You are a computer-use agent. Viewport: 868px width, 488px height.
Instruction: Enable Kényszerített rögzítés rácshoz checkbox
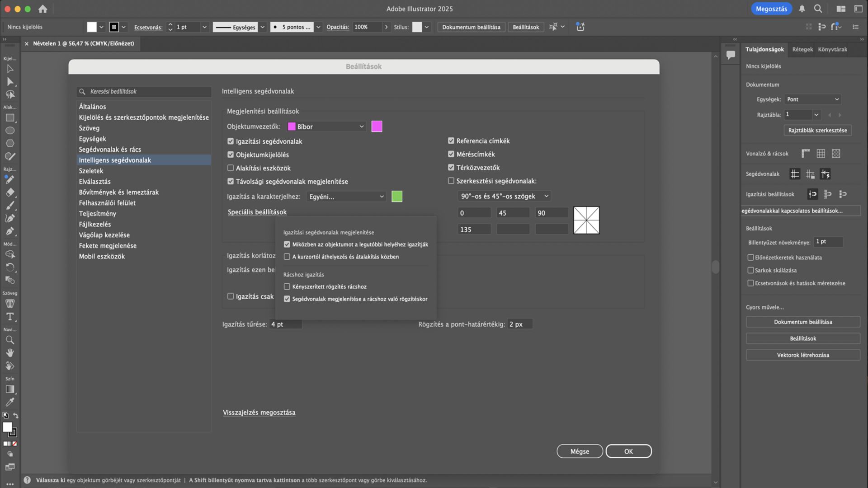pos(287,286)
